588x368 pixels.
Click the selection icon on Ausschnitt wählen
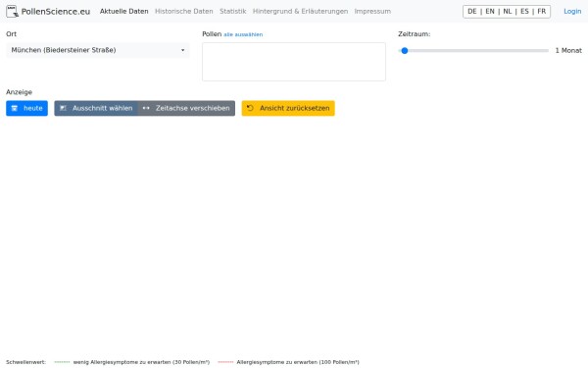[63, 108]
